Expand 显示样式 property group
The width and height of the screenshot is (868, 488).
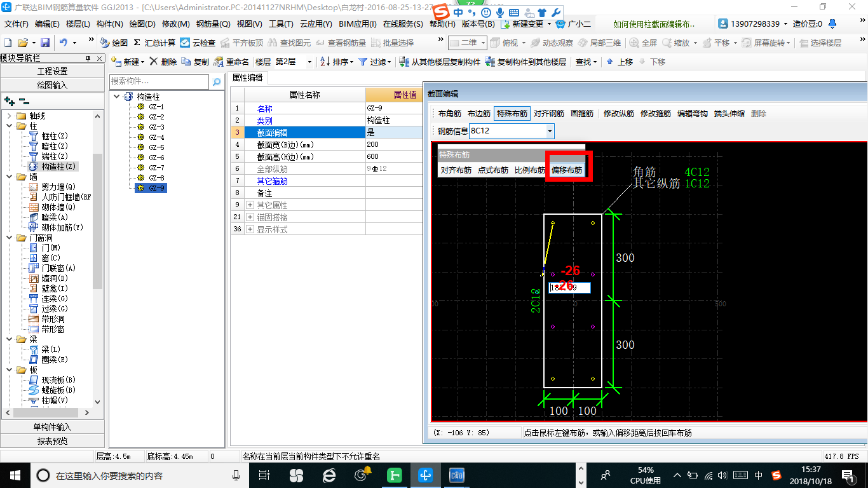click(x=250, y=229)
